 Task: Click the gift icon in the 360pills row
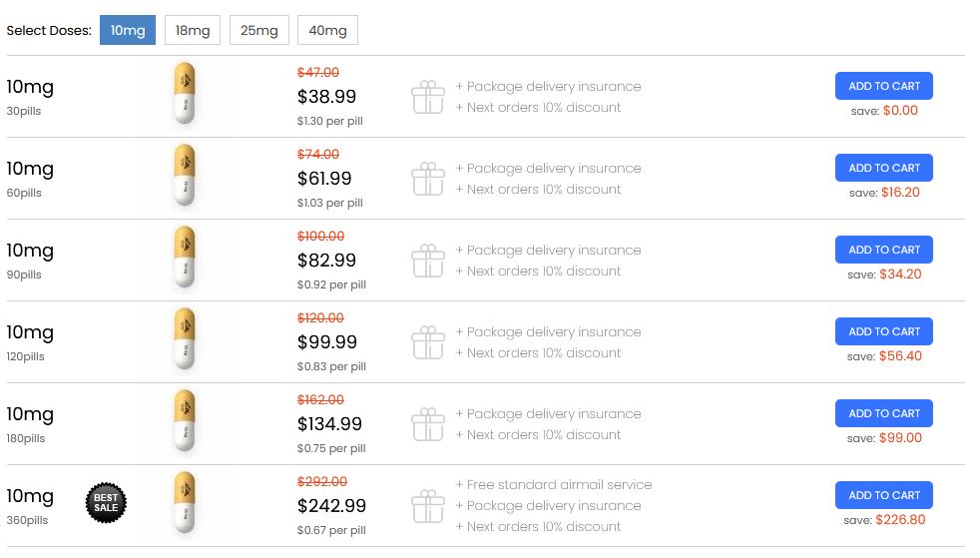428,506
